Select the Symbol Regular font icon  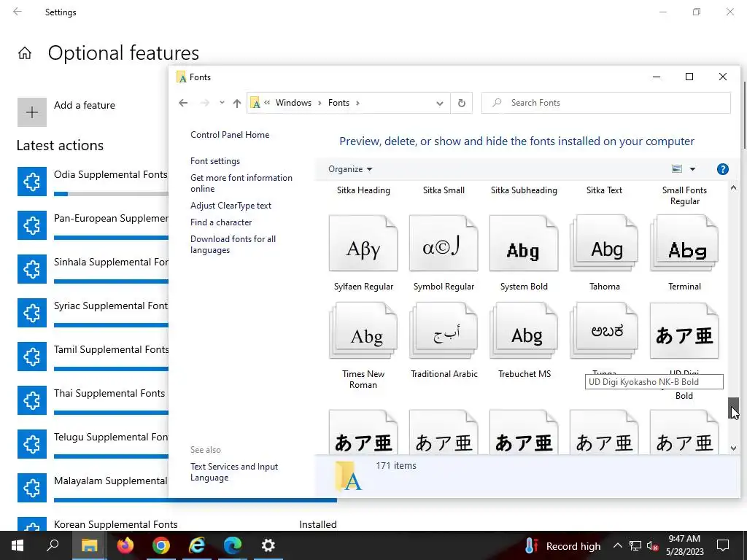tap(444, 244)
